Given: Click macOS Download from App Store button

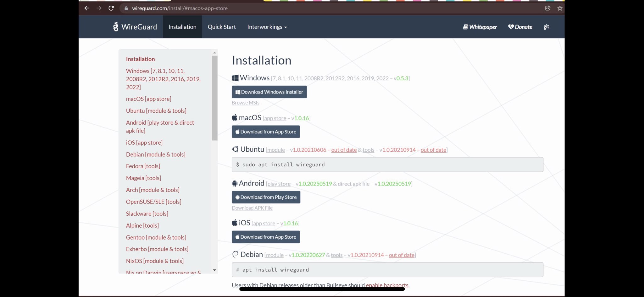Looking at the screenshot, I should tap(266, 132).
